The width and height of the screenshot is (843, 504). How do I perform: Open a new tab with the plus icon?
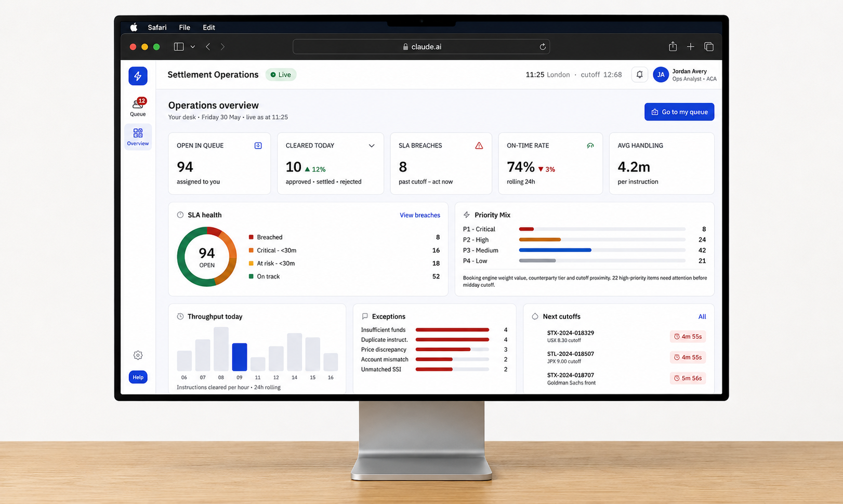[691, 47]
